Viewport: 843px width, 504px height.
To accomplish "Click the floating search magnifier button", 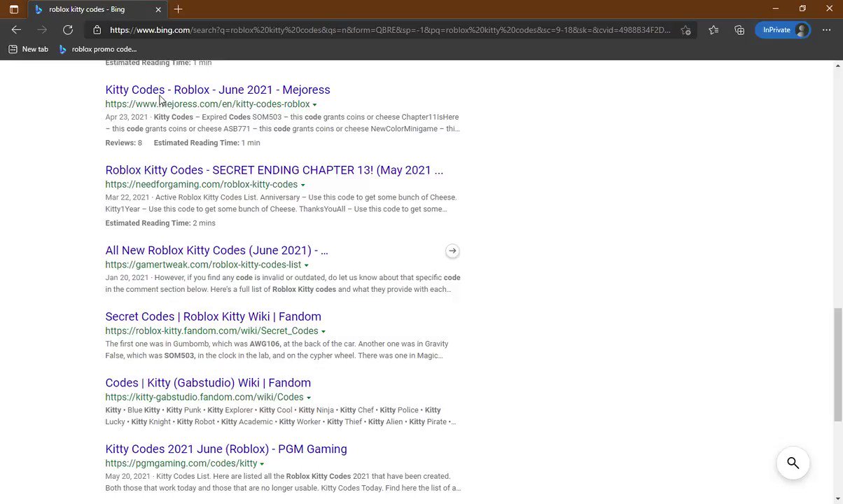I will 793,463.
